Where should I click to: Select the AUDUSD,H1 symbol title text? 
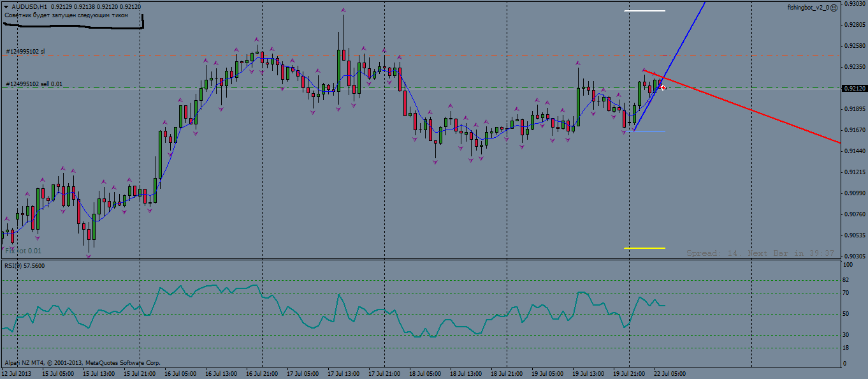[x=29, y=7]
